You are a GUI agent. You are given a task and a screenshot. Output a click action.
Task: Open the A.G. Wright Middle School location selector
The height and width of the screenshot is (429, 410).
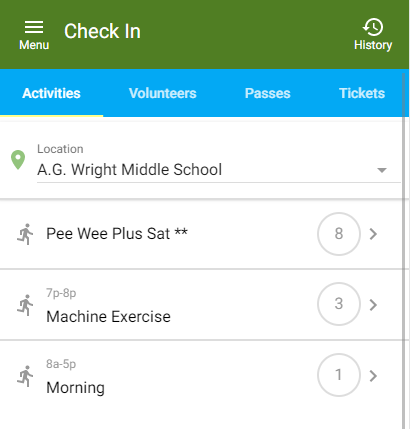click(x=219, y=163)
